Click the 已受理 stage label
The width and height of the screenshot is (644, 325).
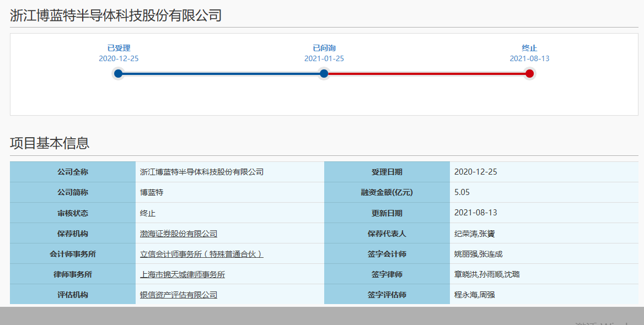pyautogui.click(x=119, y=48)
